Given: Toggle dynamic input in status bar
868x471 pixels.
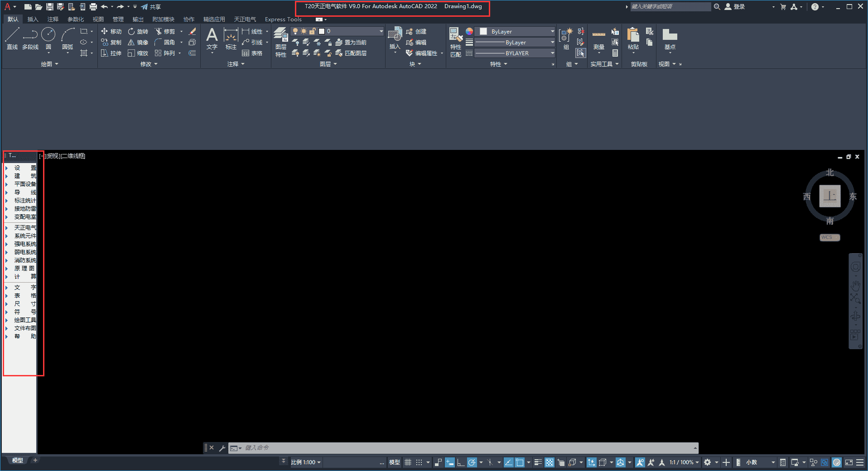Looking at the screenshot, I should (450, 462).
